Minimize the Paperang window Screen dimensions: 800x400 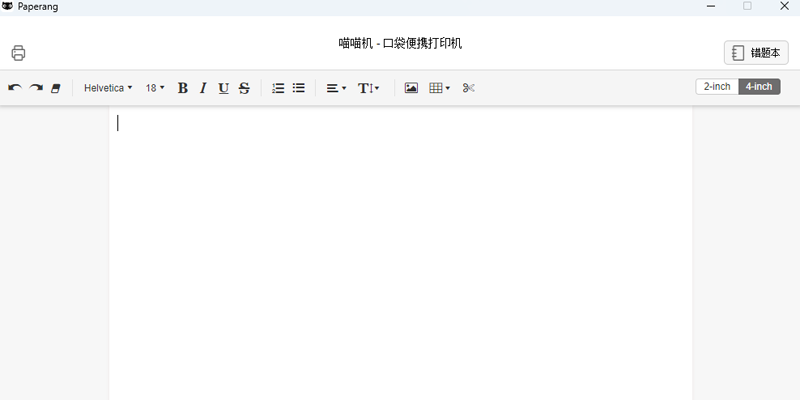tap(711, 6)
